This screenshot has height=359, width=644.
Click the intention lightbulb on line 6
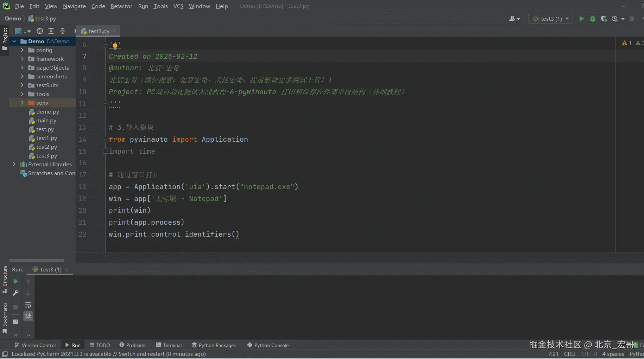coord(115,45)
